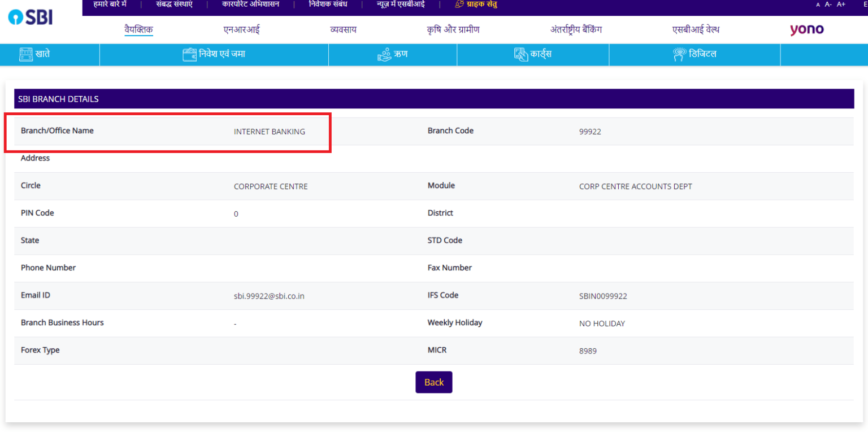This screenshot has width=868, height=442.
Task: Click the NO HOLIDAY value
Action: (x=602, y=323)
